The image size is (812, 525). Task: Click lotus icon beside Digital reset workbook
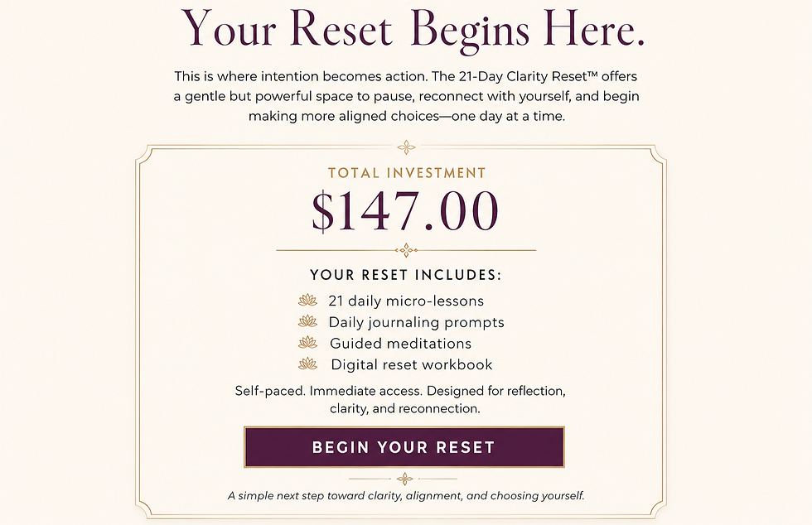coord(307,364)
